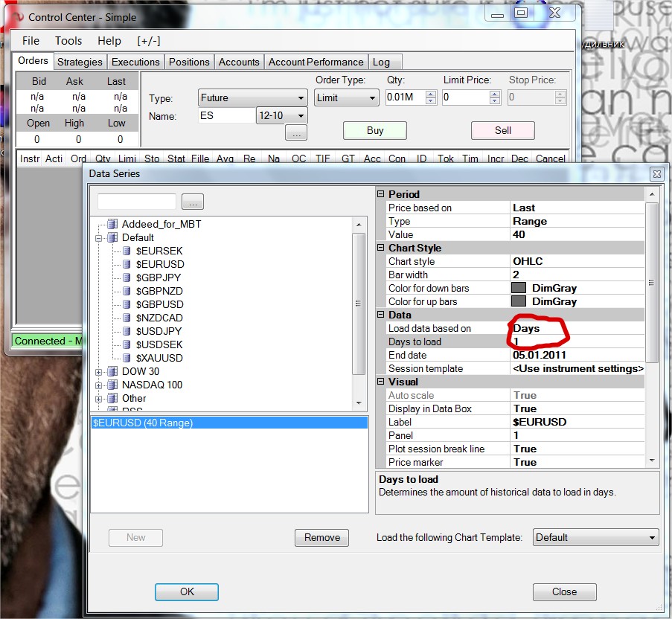This screenshot has height=619, width=672.
Task: Click the NinjaTrader Control Center title icon
Action: 18,17
